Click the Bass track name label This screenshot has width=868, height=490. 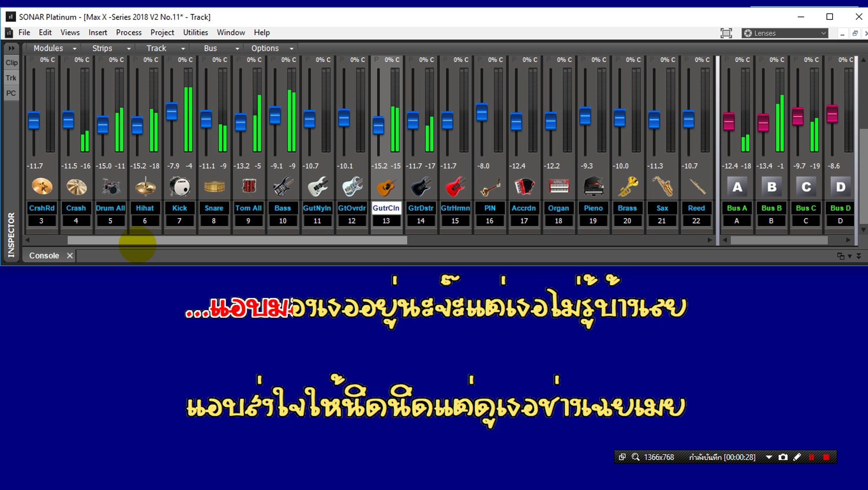pos(282,208)
